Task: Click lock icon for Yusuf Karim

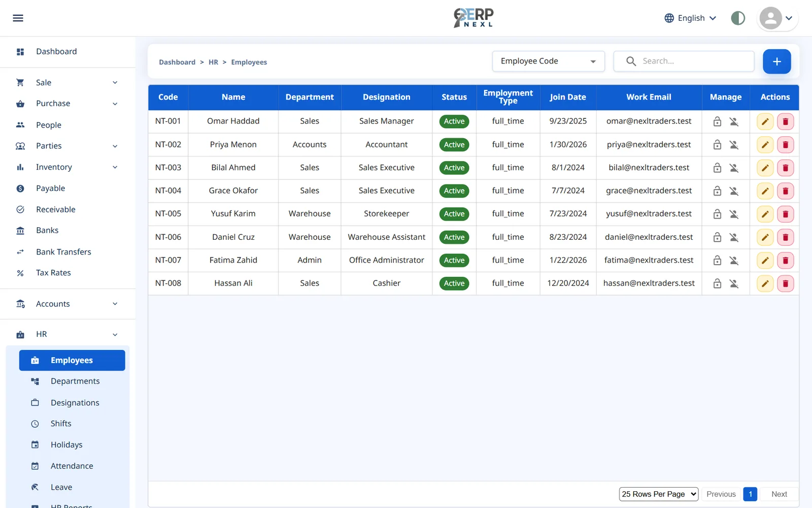Action: pos(717,214)
